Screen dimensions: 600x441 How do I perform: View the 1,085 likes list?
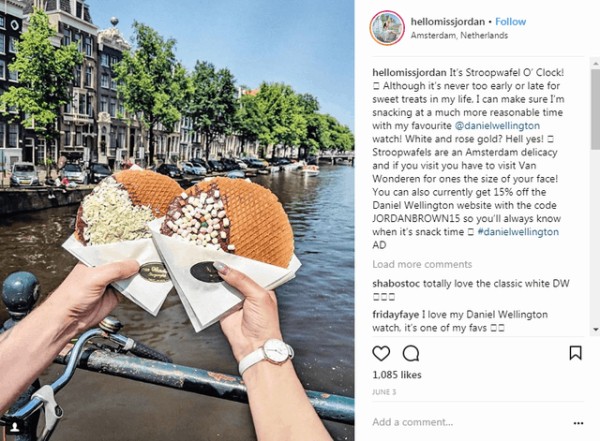(397, 375)
